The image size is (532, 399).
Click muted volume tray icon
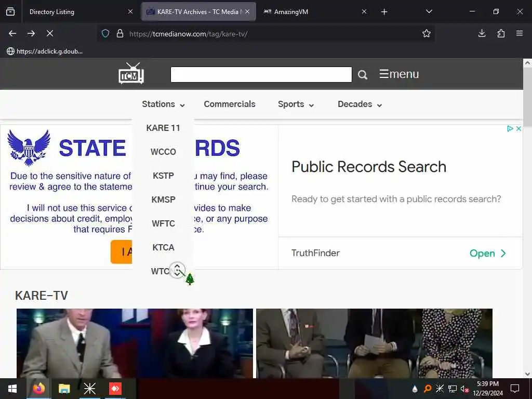(x=464, y=389)
